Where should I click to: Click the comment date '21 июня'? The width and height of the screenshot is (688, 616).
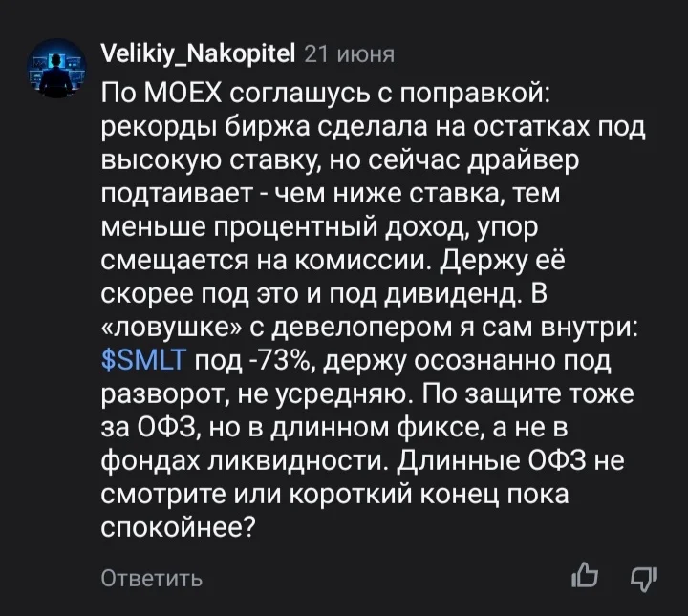click(350, 55)
